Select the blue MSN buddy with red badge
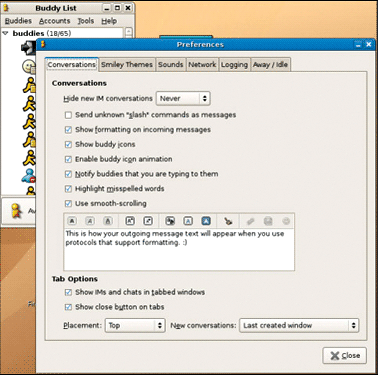Image resolution: width=378 pixels, height=375 pixels. (29, 175)
